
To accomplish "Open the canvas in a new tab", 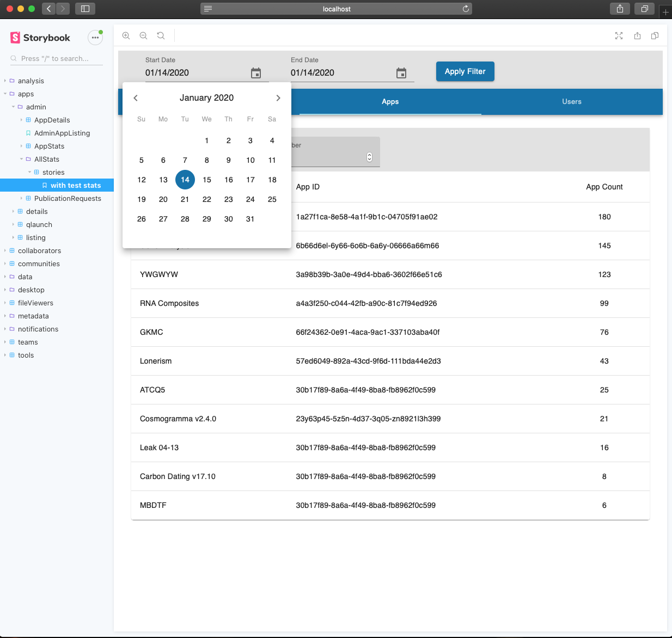I will pos(637,35).
